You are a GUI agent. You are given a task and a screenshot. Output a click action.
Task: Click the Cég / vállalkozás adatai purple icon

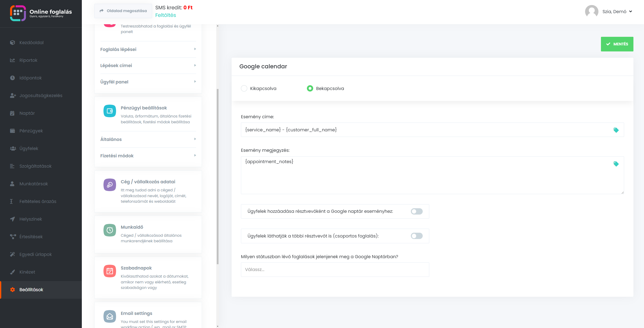(110, 185)
